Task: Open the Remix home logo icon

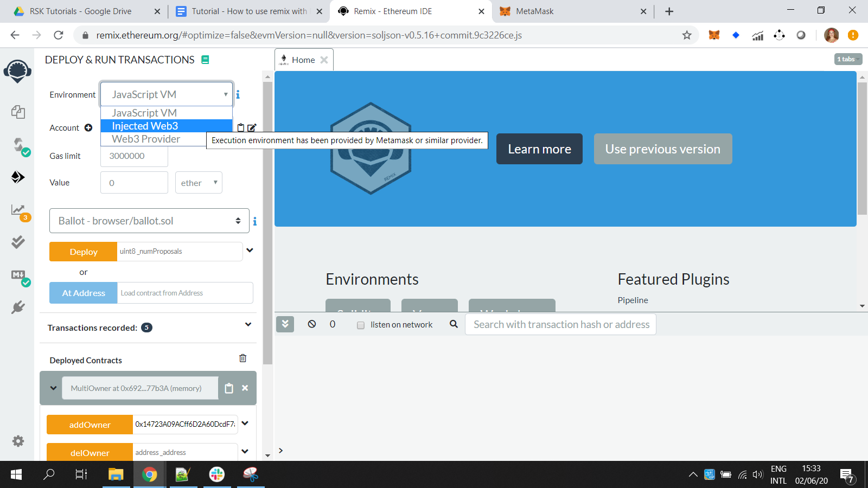Action: click(17, 71)
